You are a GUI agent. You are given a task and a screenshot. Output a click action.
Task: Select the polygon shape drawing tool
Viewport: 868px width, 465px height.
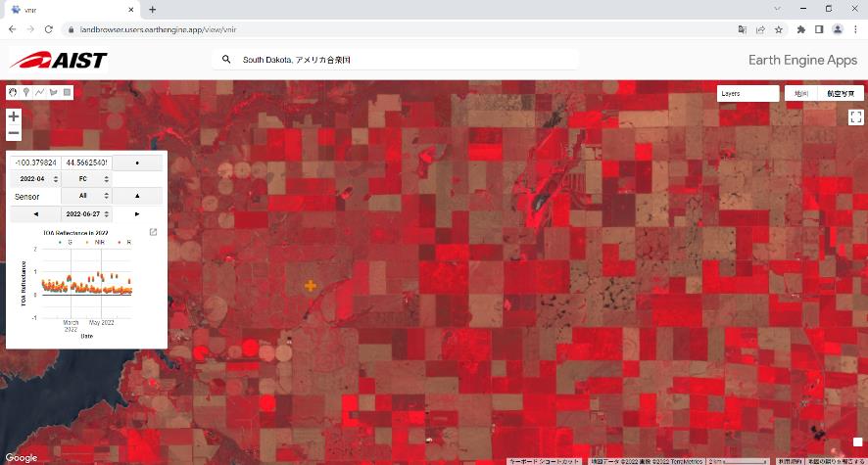[54, 92]
